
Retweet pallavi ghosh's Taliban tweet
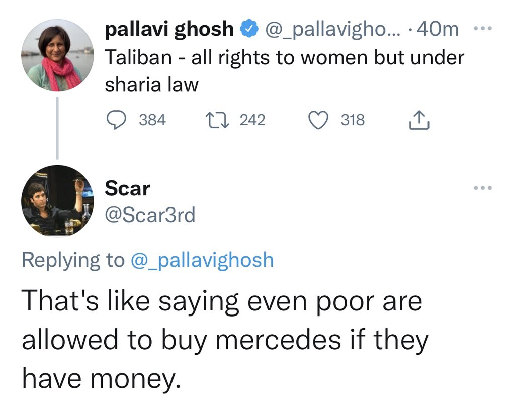coord(219,120)
